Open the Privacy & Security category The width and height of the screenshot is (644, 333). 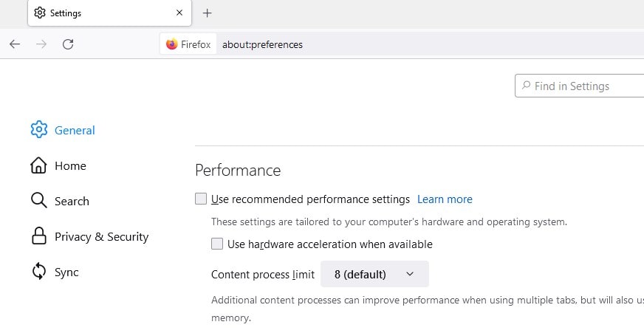point(101,236)
